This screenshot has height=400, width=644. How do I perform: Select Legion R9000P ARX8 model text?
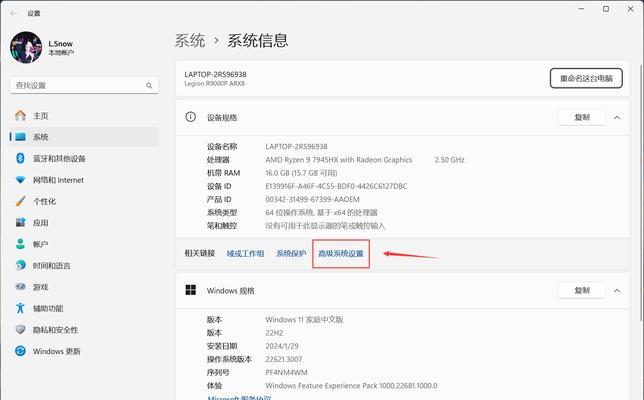click(x=214, y=83)
